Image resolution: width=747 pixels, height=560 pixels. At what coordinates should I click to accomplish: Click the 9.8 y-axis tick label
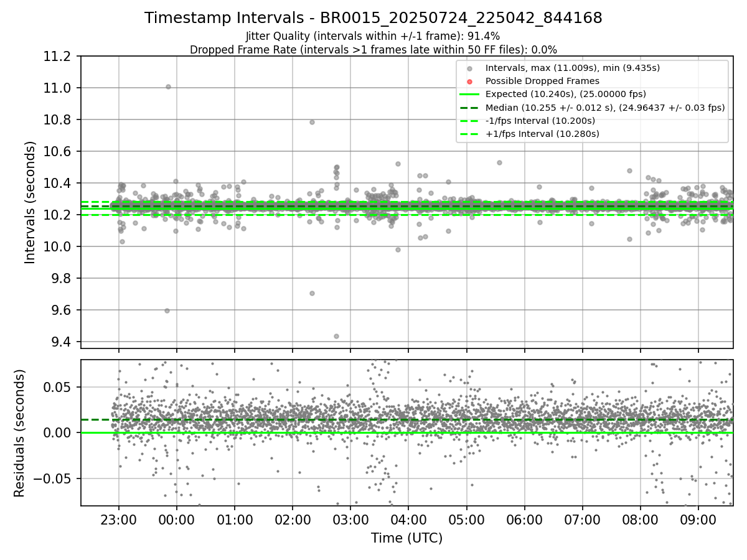pos(62,279)
